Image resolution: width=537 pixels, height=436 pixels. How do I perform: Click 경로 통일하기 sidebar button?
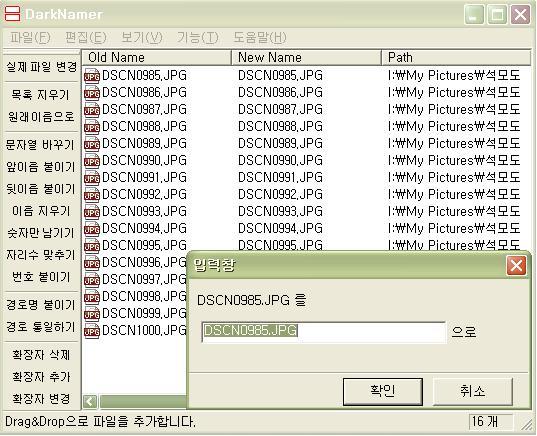(41, 327)
